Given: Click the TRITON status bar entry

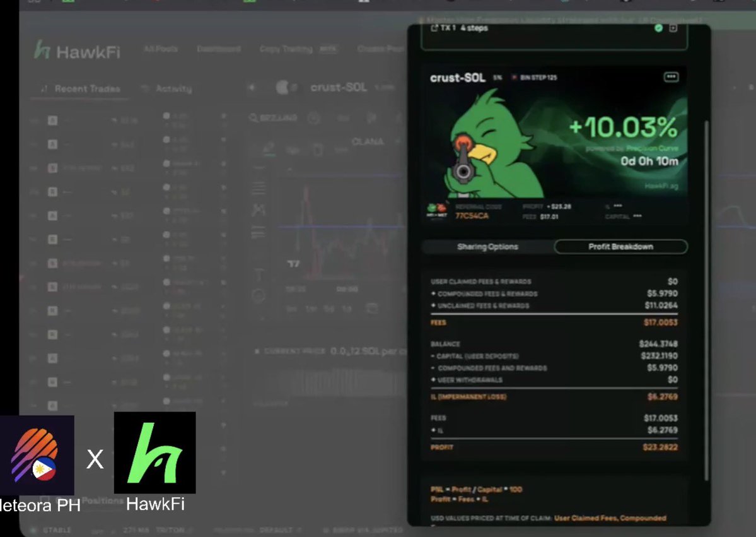Looking at the screenshot, I should (x=170, y=530).
